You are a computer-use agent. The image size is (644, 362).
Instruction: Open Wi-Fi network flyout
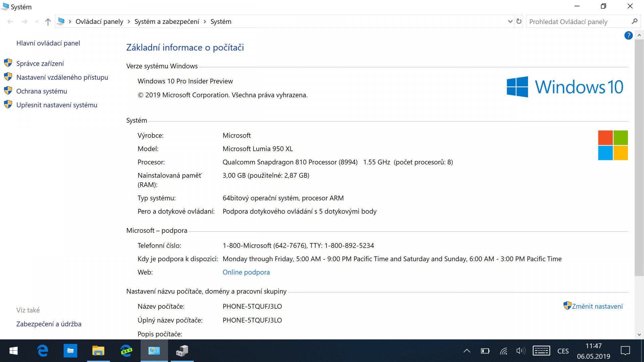(503, 351)
